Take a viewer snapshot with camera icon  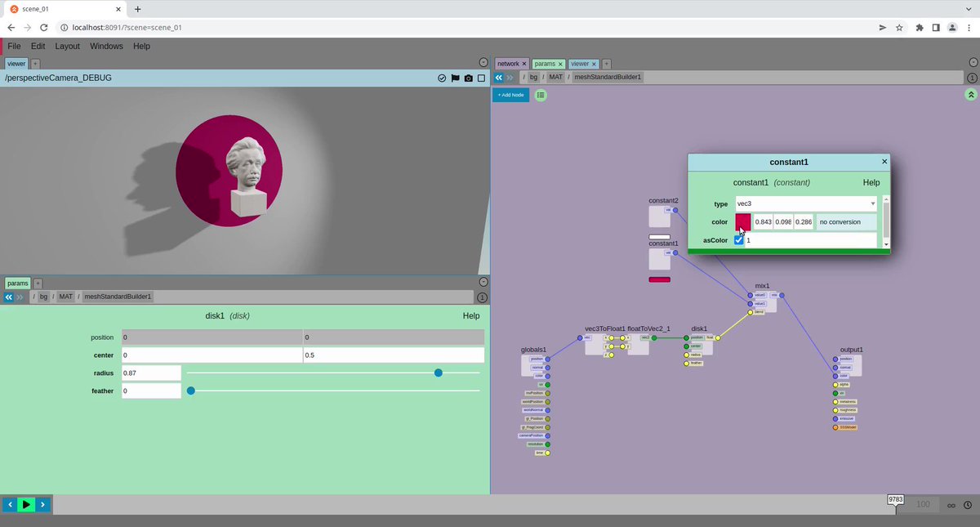point(468,78)
